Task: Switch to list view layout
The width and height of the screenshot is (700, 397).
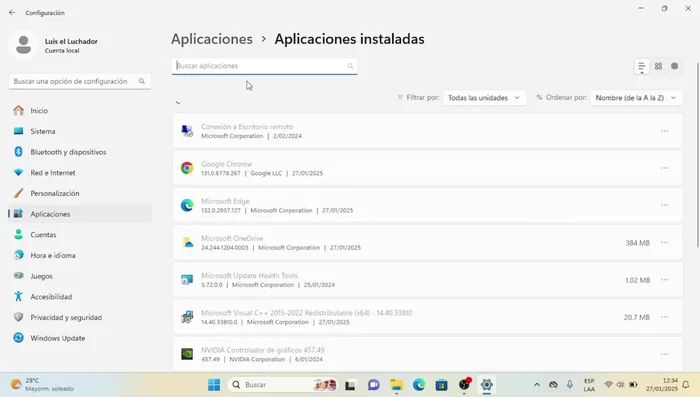Action: [642, 66]
